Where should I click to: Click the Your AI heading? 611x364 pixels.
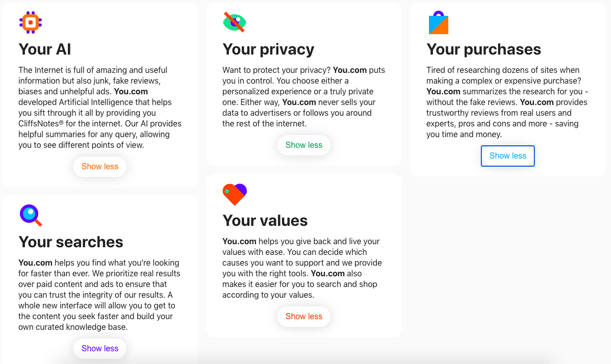click(x=45, y=49)
